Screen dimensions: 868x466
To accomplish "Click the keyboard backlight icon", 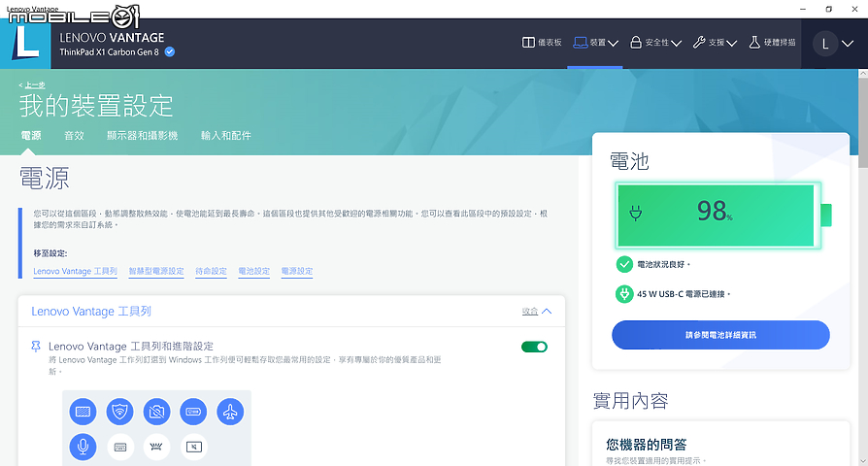I will click(156, 447).
